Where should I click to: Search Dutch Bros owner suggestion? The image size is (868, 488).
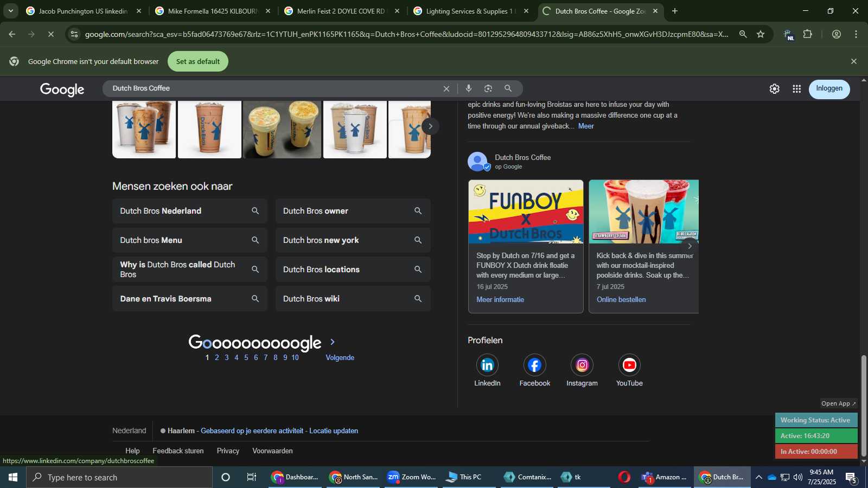pyautogui.click(x=353, y=211)
